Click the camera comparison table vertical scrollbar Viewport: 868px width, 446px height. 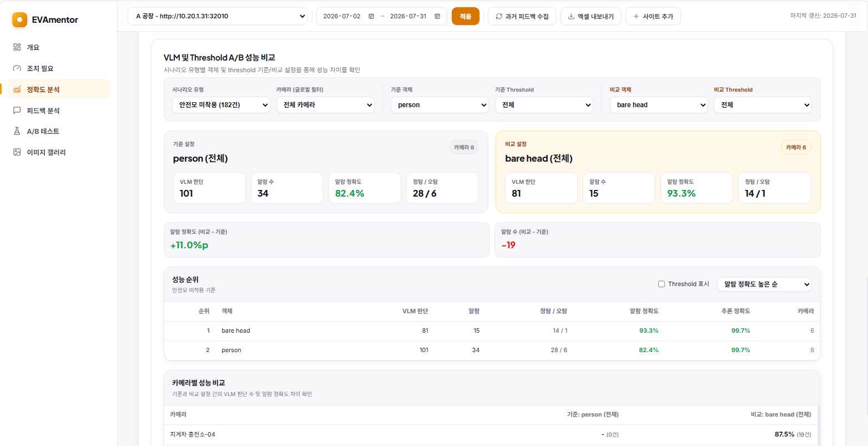point(819,425)
